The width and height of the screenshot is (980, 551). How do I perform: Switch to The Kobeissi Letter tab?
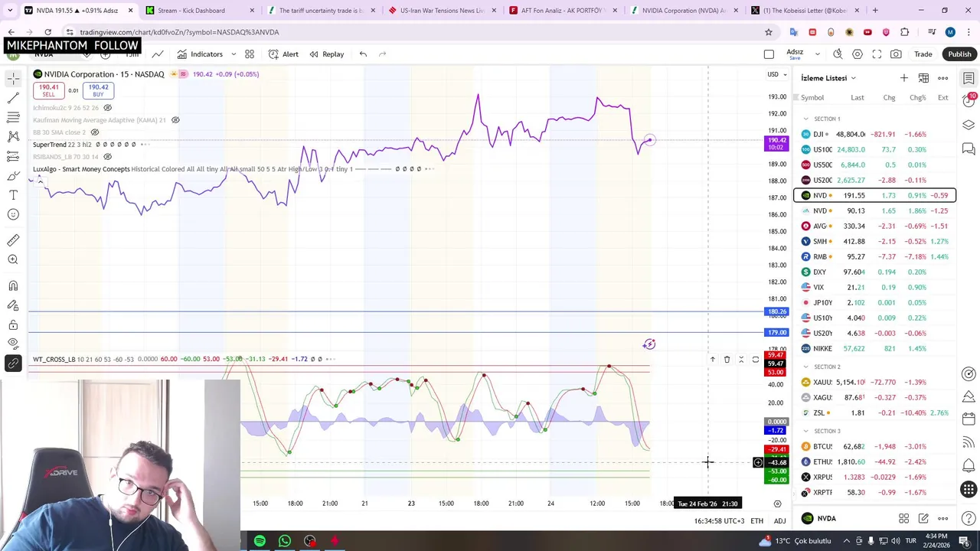tap(805, 11)
